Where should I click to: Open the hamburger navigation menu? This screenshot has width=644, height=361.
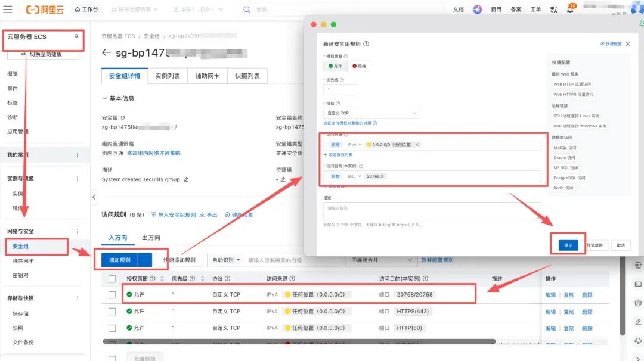pyautogui.click(x=8, y=9)
